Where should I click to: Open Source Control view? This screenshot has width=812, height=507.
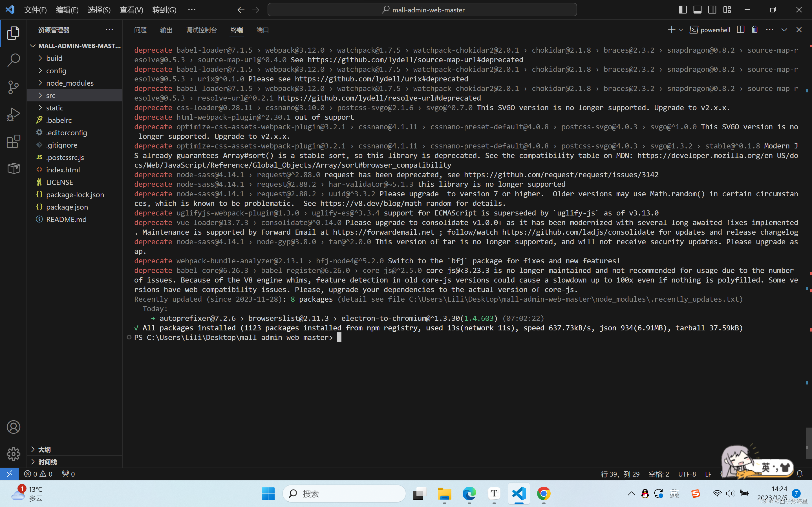[14, 87]
